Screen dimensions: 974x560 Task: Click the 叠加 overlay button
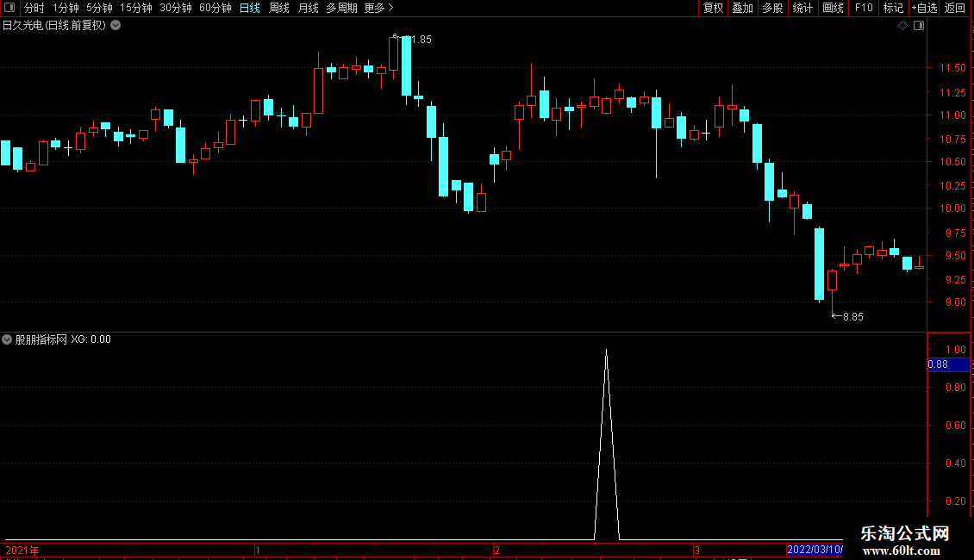[x=742, y=8]
